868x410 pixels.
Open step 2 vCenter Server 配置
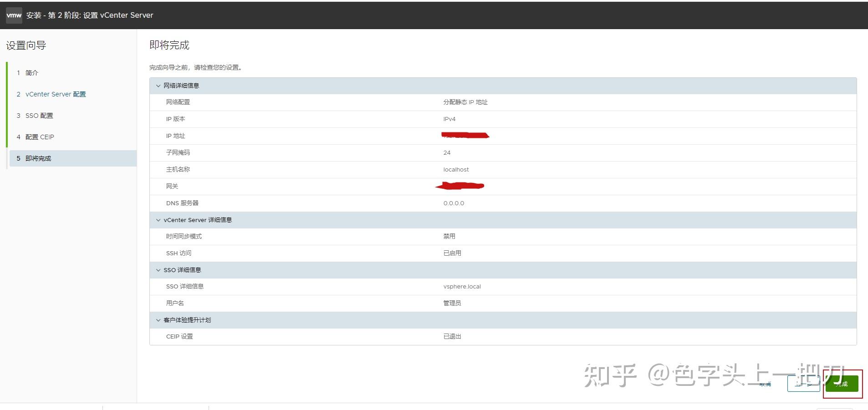point(51,94)
